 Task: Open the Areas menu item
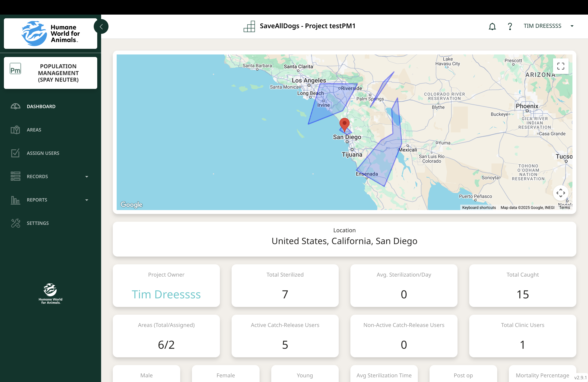pyautogui.click(x=34, y=130)
